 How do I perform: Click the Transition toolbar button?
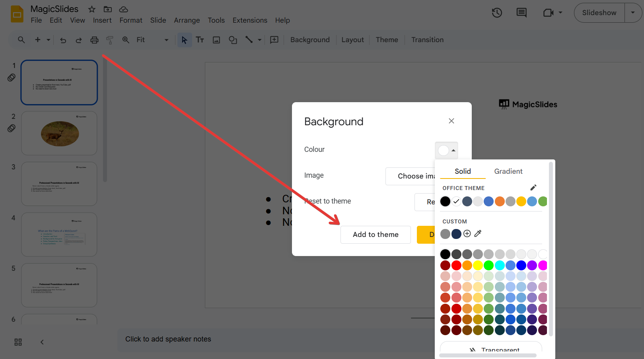[x=427, y=40]
